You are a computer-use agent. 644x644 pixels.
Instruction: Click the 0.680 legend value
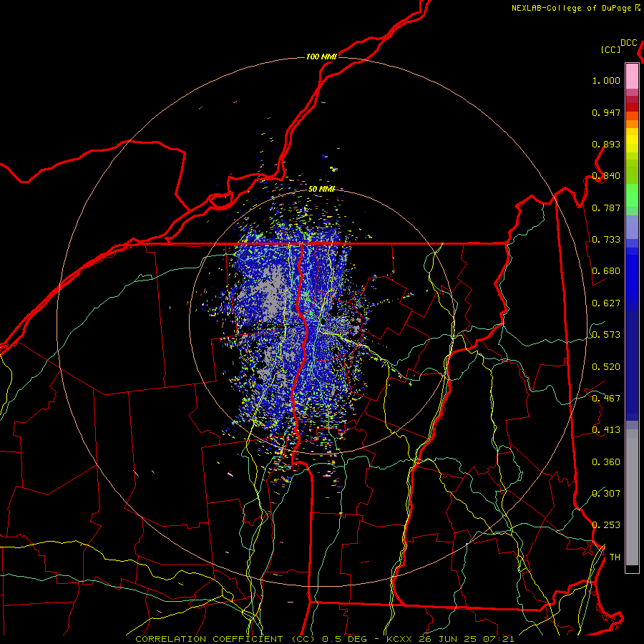point(606,271)
